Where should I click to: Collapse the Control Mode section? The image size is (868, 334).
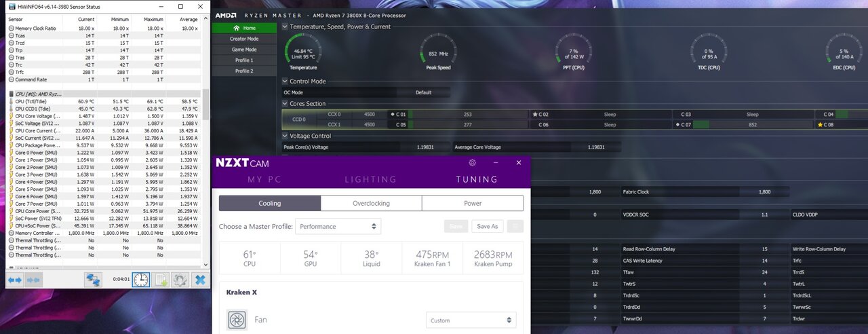click(285, 81)
